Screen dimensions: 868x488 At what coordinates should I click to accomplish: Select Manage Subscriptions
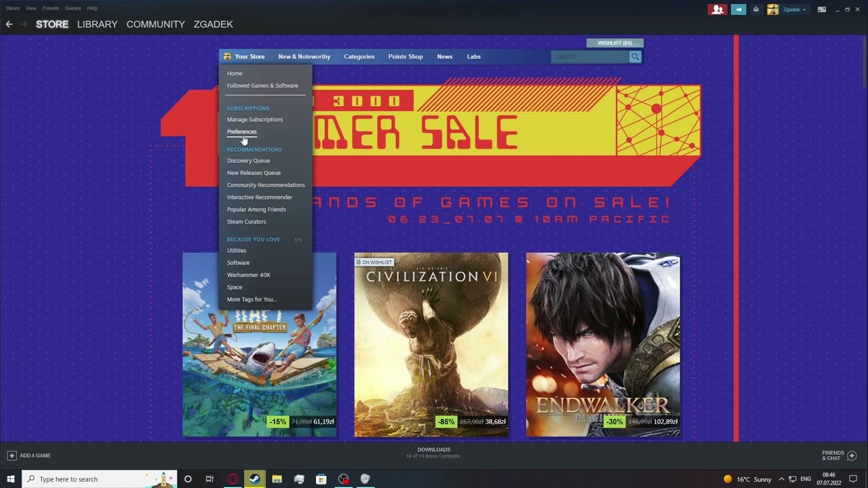click(255, 119)
